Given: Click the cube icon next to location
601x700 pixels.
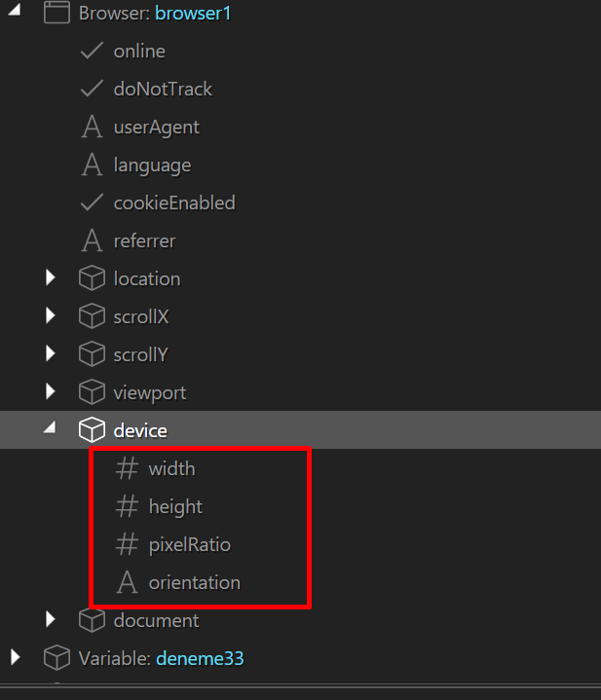Looking at the screenshot, I should (92, 278).
